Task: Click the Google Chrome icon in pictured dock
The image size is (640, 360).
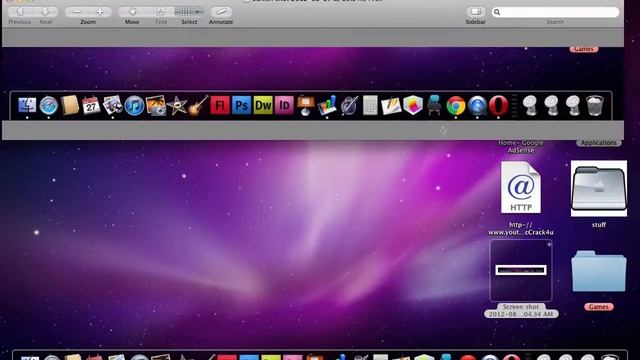Action: [x=456, y=106]
